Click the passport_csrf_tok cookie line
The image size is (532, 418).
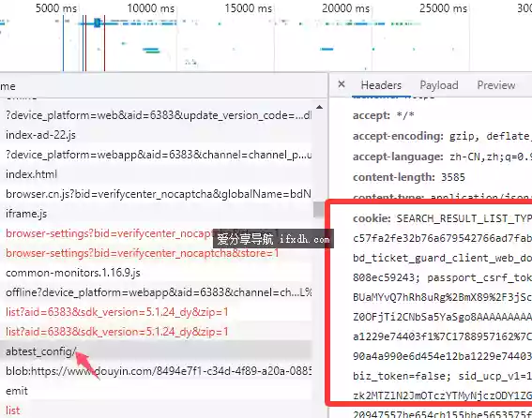[443, 277]
